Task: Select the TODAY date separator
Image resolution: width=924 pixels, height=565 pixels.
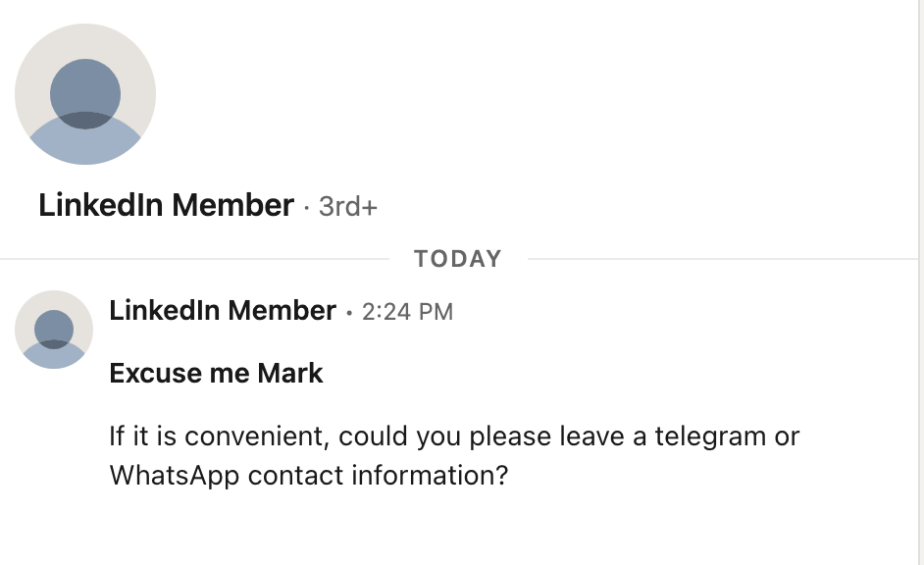Action: click(x=458, y=258)
